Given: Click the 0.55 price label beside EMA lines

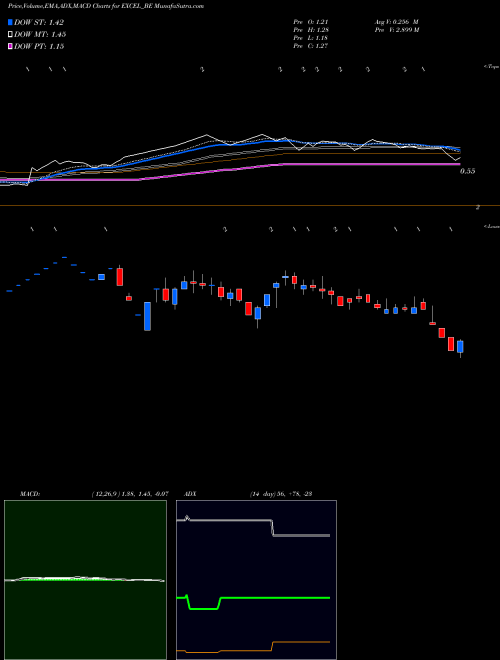Looking at the screenshot, I should [x=467, y=171].
